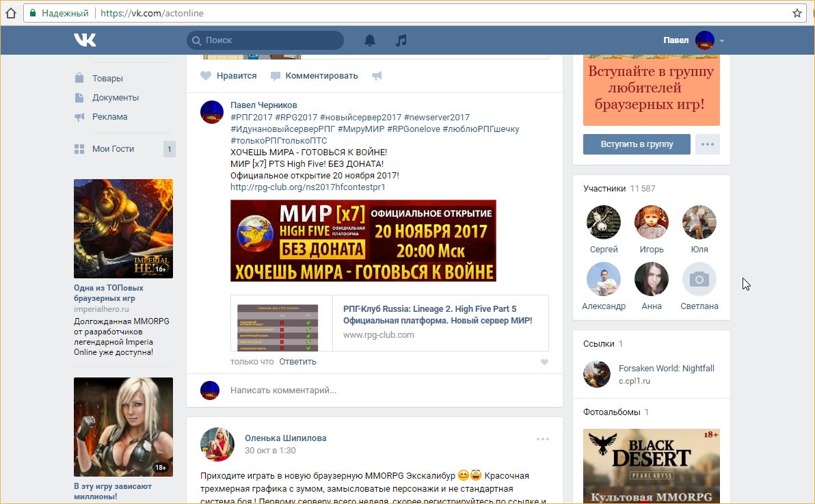Open three-dot menu beside Вступить в группу

pos(708,144)
